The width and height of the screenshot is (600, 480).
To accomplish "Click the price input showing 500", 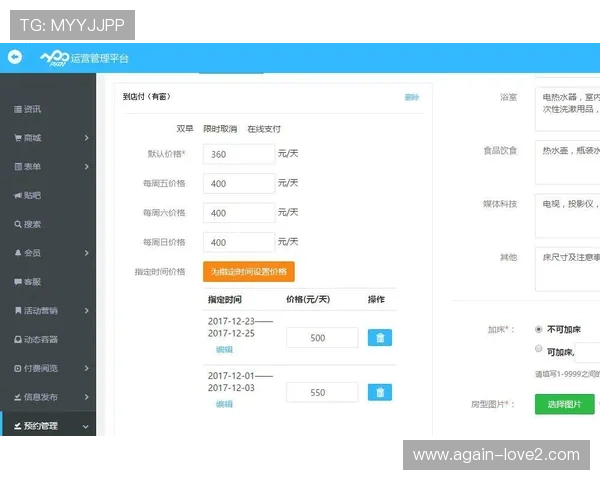I will (322, 338).
